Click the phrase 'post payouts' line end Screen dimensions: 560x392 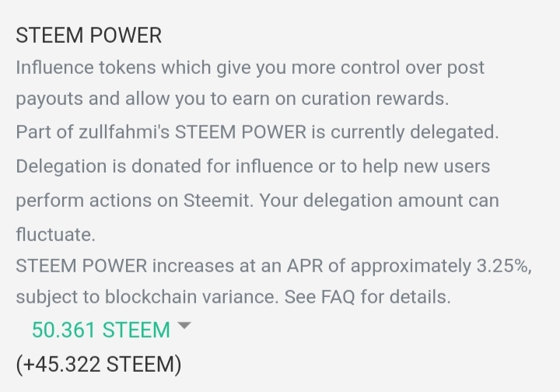click(x=464, y=68)
